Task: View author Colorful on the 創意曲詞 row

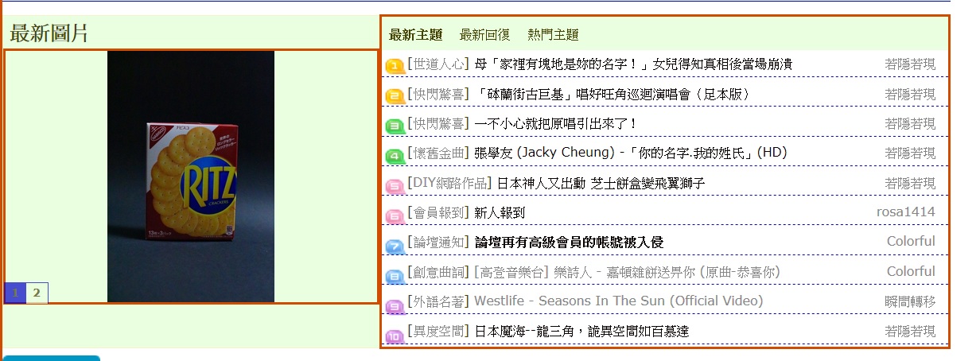Action: click(x=912, y=272)
